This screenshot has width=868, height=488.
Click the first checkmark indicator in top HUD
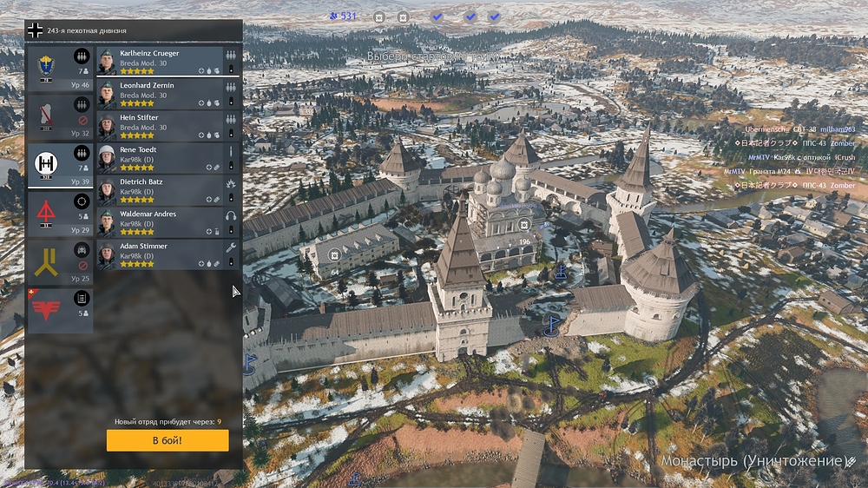(x=437, y=17)
